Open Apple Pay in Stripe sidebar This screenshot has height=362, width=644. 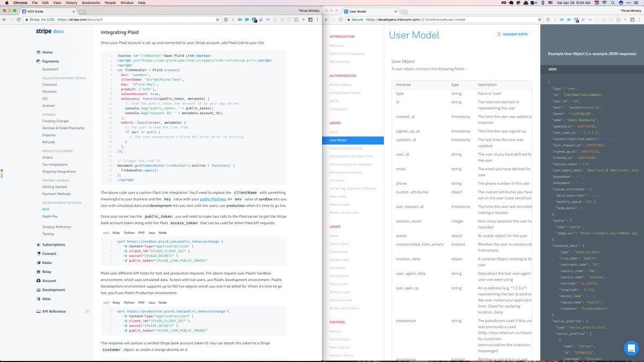(50, 216)
